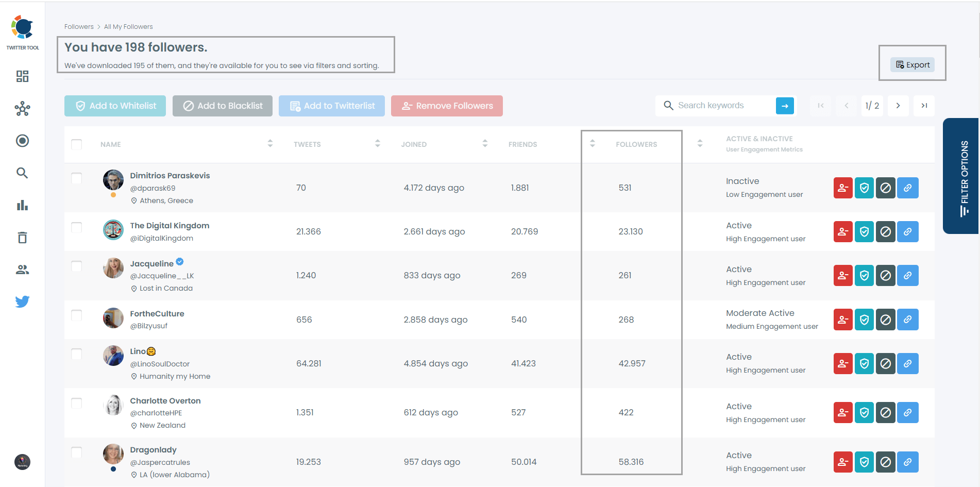The image size is (980, 487).
Task: Sort by JOINED using the column sorter
Action: coord(484,144)
